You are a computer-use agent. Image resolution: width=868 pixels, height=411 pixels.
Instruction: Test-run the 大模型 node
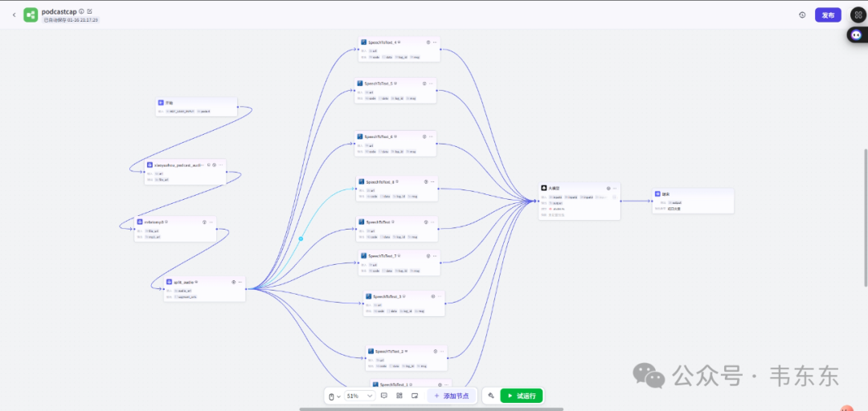[608, 188]
